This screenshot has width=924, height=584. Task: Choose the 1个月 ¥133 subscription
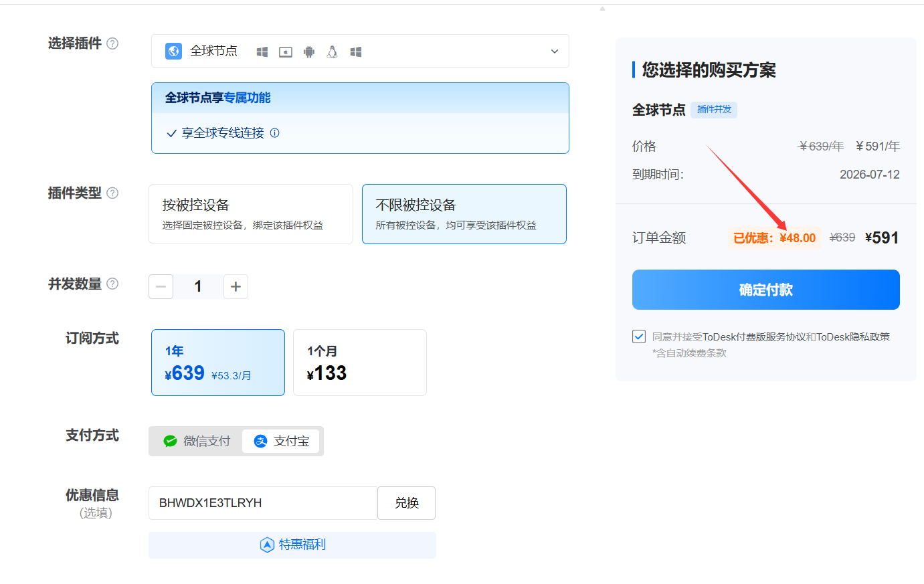coord(360,363)
